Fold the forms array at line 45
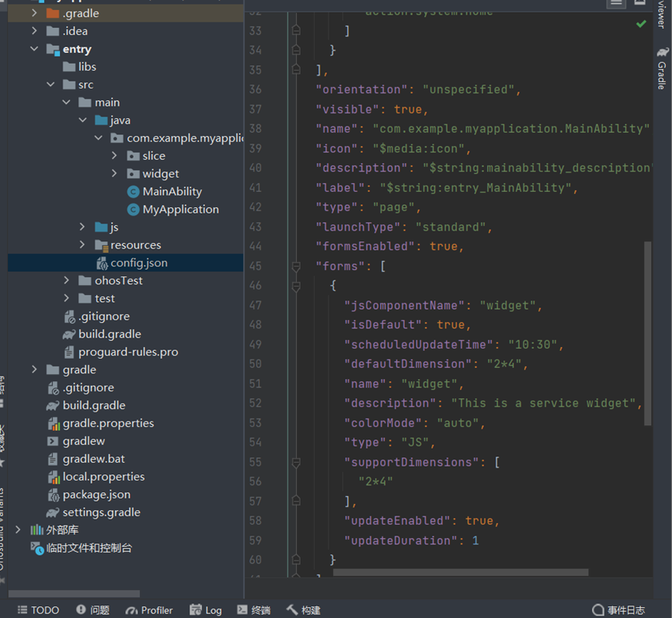The image size is (672, 618). click(x=296, y=266)
